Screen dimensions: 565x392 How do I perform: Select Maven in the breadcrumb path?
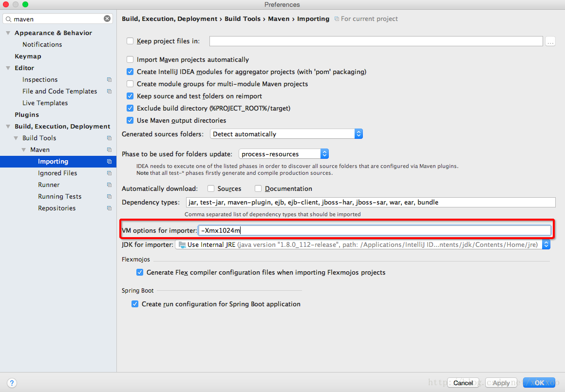(x=279, y=19)
